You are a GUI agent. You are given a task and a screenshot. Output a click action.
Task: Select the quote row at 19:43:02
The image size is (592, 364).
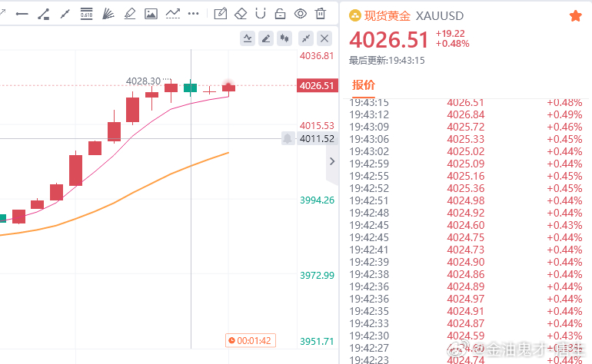point(466,151)
